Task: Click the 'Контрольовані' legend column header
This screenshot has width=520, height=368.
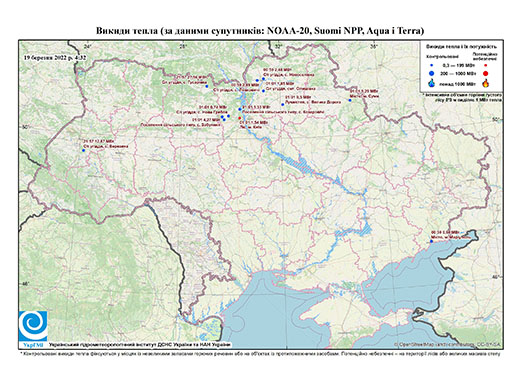Action: (442, 56)
